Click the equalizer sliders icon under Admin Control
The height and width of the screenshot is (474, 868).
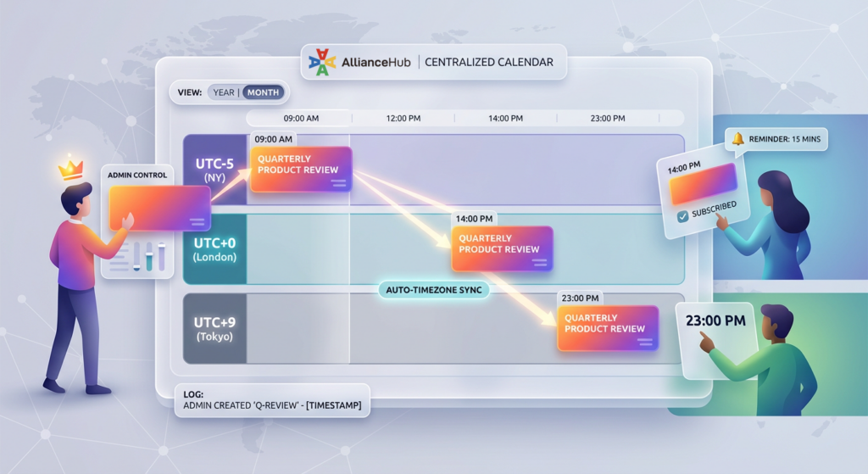pyautogui.click(x=149, y=256)
